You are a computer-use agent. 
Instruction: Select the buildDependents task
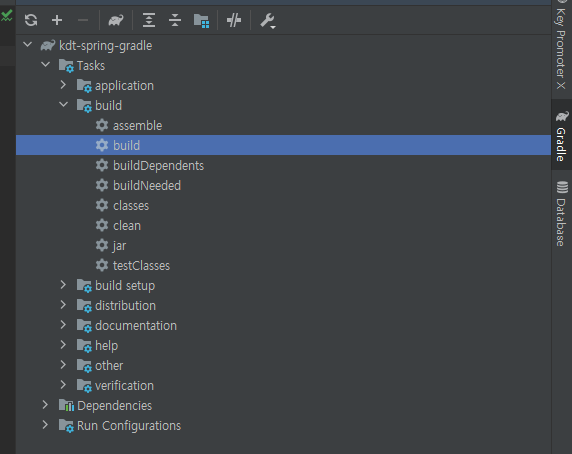(x=158, y=166)
